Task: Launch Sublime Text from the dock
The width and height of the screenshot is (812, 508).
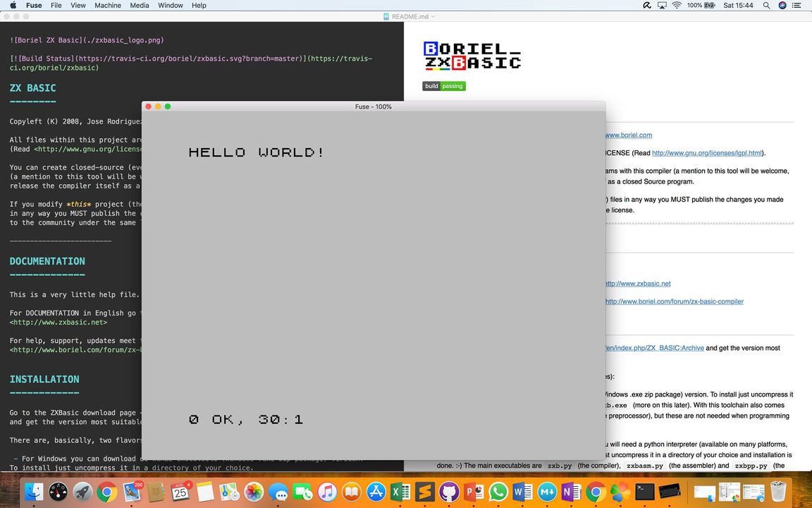Action: click(x=424, y=492)
